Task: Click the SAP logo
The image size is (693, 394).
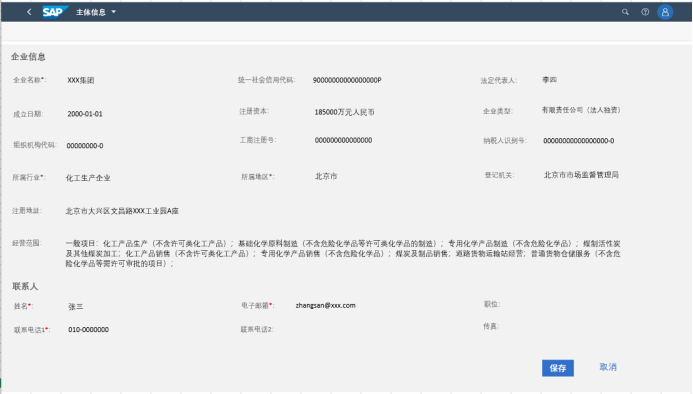Action: pos(55,12)
